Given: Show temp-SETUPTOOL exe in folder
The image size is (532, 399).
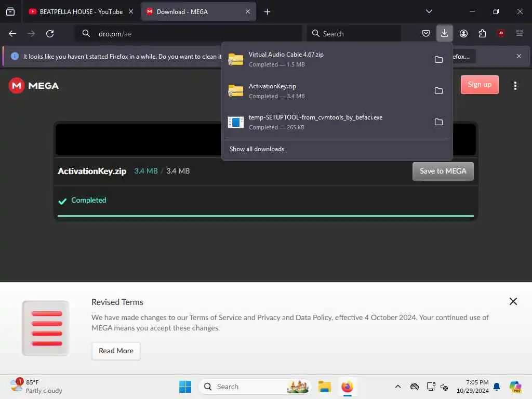Looking at the screenshot, I should coord(438,122).
